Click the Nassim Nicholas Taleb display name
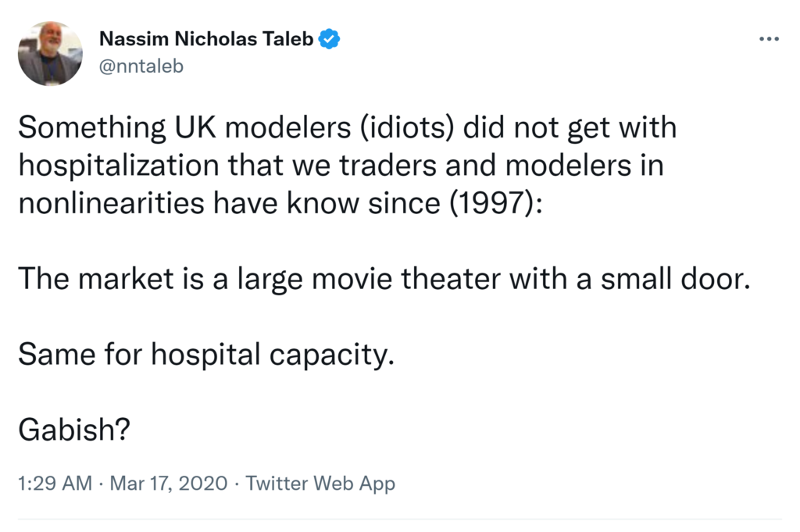 coord(206,39)
